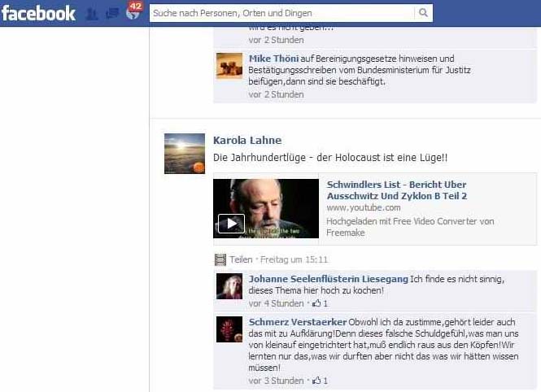This screenshot has width=541, height=392.
Task: Open notifications globe showing 42 badge
Action: 132,14
